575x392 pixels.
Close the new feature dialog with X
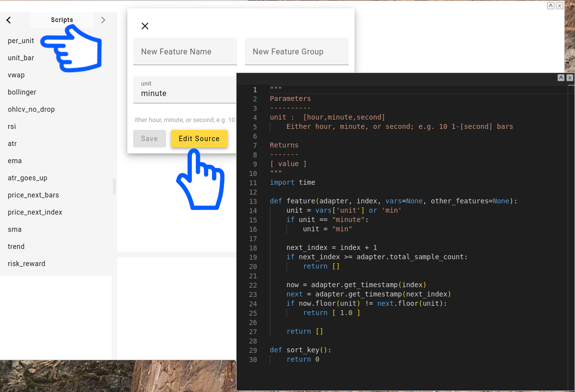point(145,26)
